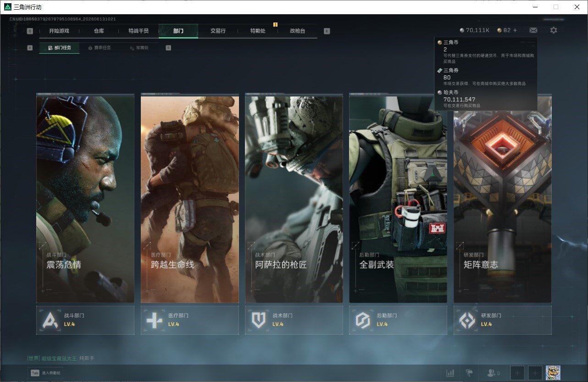The width and height of the screenshot is (588, 382).
Task: Click the D key hint beside sub-tabs
Action: (x=168, y=48)
